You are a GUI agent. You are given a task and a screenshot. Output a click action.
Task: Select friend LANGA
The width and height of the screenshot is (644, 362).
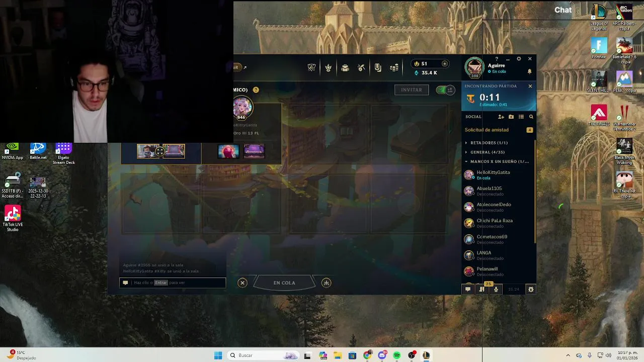498,255
